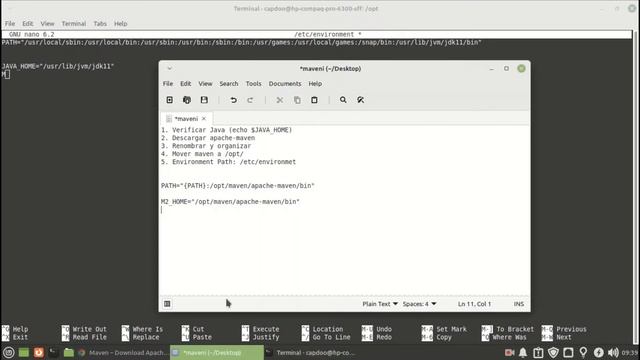640x360 pixels.
Task: Open the power manager tray icon
Action: [x=598, y=352]
